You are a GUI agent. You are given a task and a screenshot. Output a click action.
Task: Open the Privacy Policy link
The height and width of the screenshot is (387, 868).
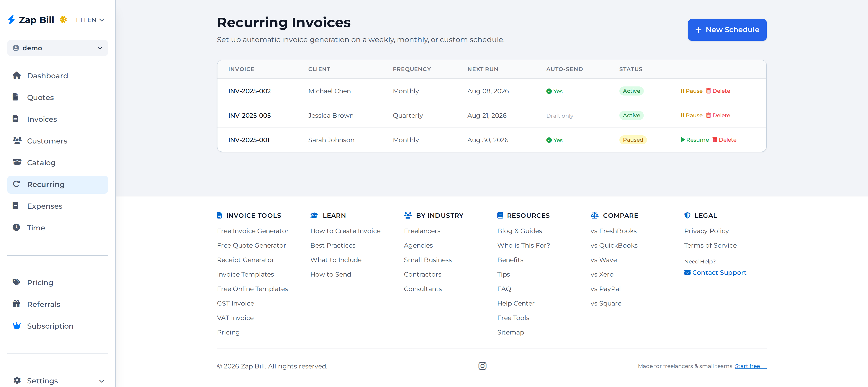706,231
